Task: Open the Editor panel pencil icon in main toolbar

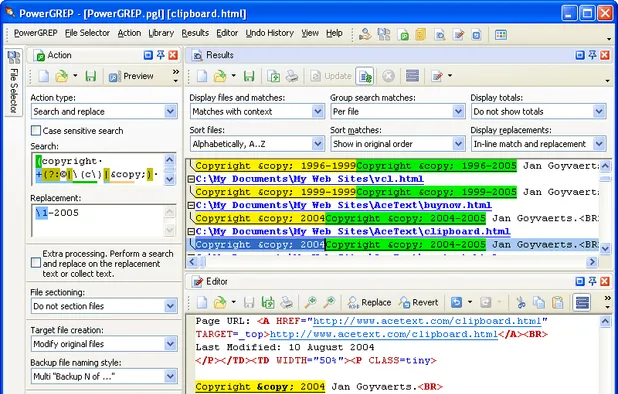Action: click(458, 35)
